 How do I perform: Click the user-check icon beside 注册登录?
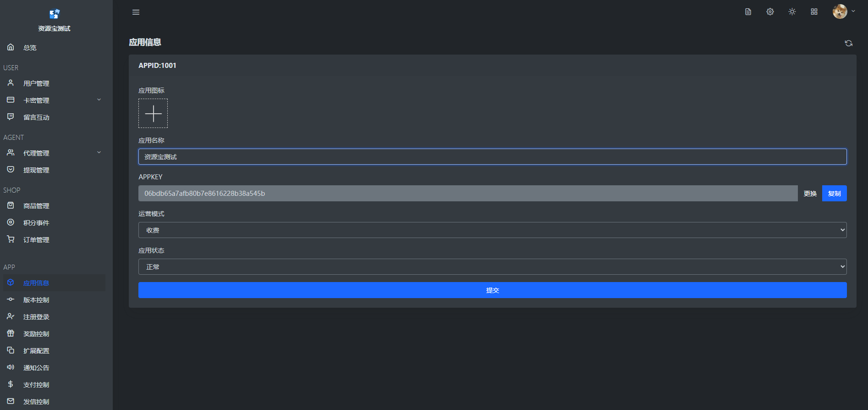pyautogui.click(x=11, y=316)
